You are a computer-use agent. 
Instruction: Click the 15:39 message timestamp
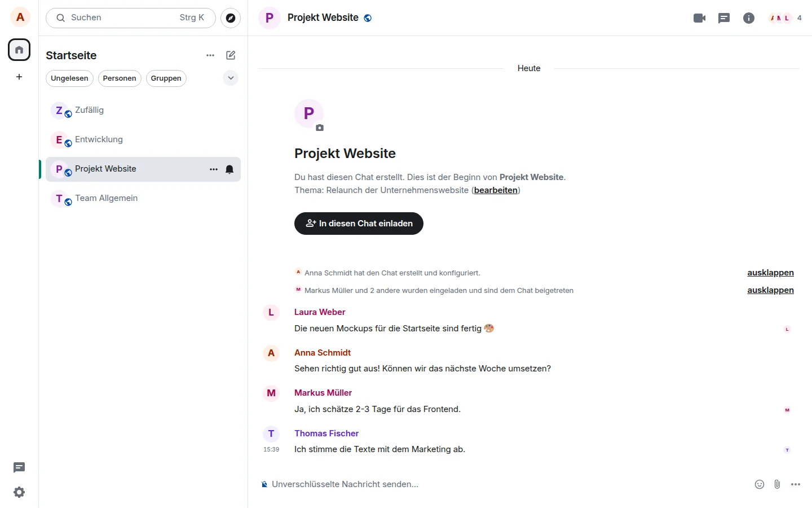[x=271, y=450]
